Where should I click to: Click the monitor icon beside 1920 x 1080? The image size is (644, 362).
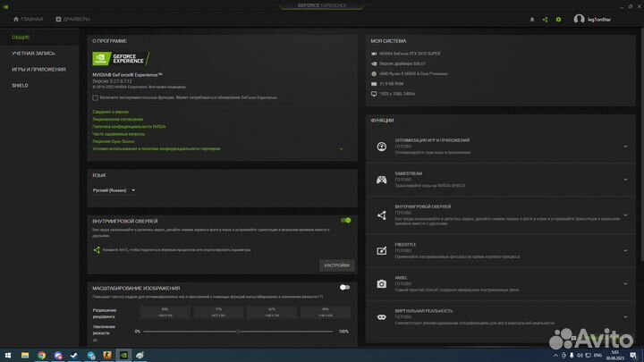[374, 94]
